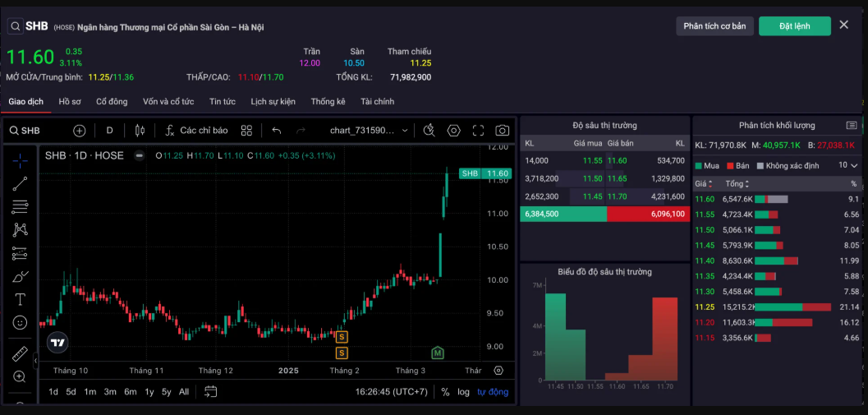
Task: Switch to Thống kê tab
Action: pyautogui.click(x=328, y=101)
